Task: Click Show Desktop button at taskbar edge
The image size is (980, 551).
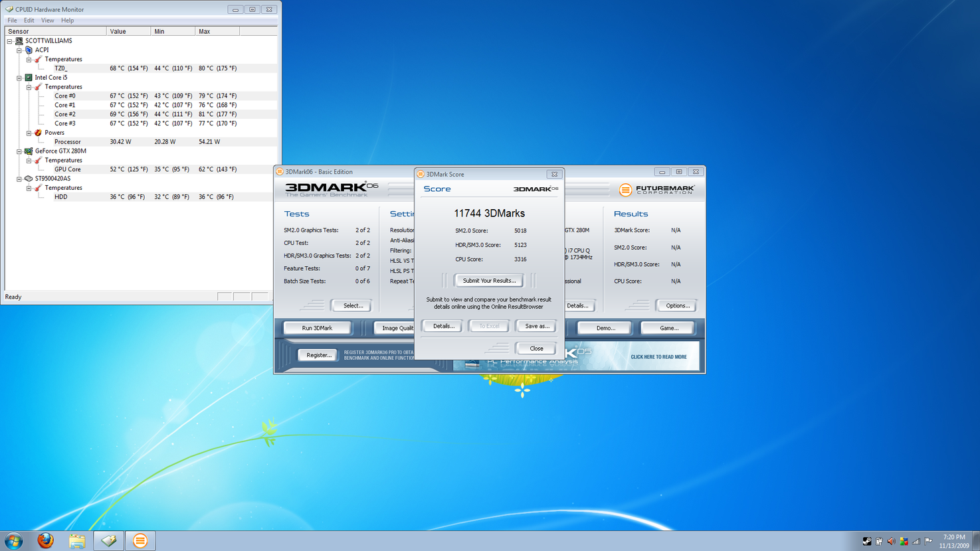Action: (976, 541)
